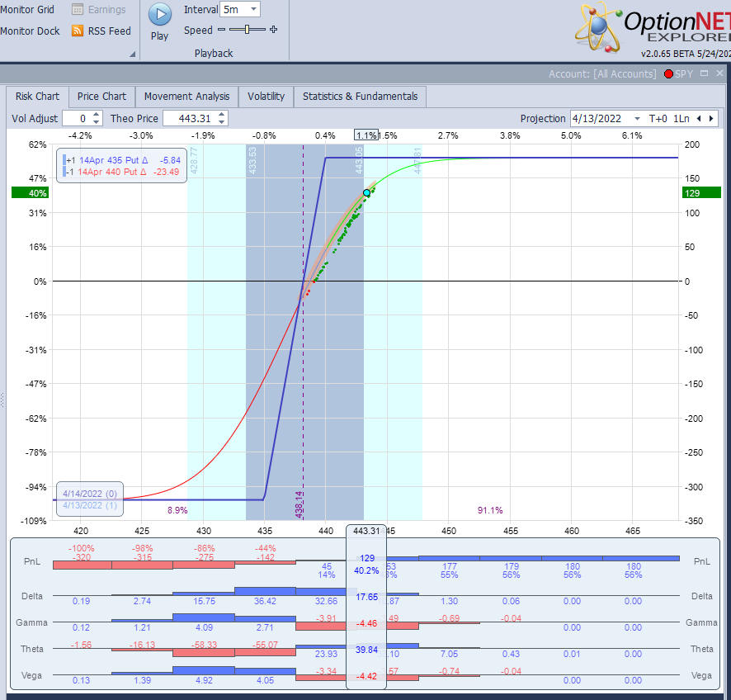
Task: Maximize the SPY panel
Action: [704, 73]
